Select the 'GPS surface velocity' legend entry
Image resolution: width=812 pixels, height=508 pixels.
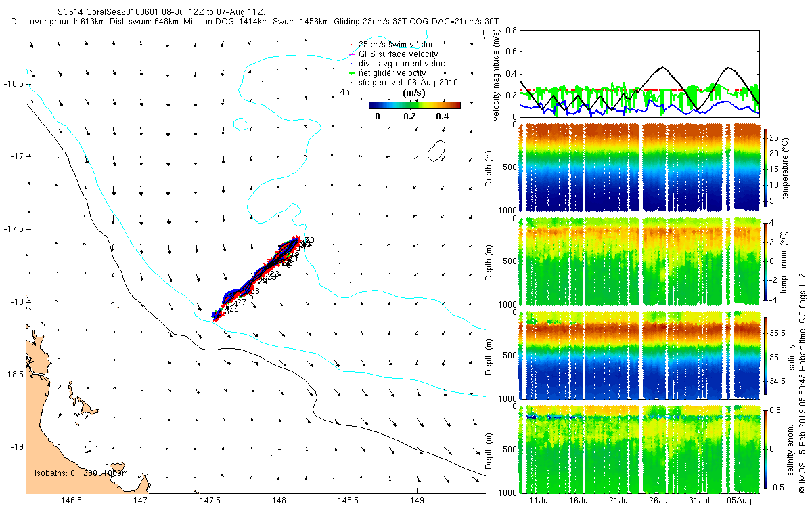click(398, 54)
